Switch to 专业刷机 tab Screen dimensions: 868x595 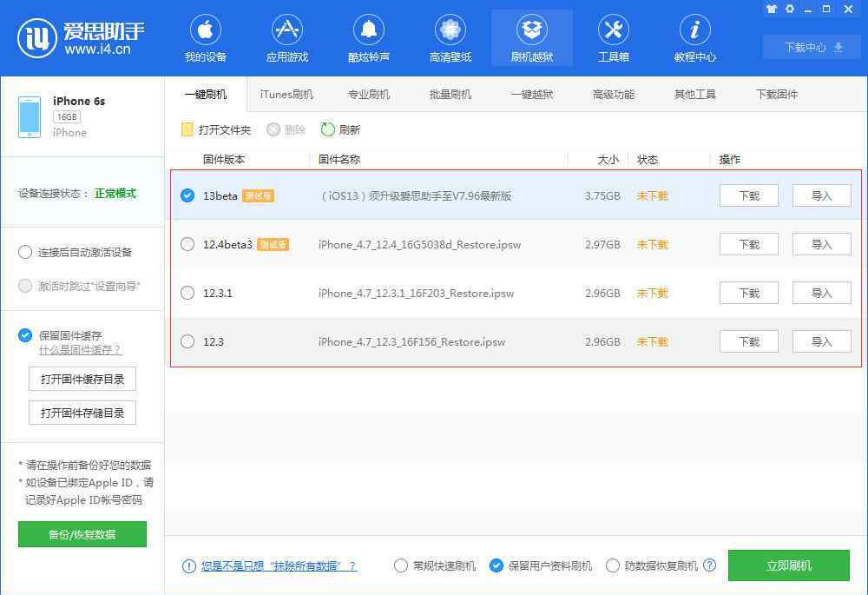369,94
